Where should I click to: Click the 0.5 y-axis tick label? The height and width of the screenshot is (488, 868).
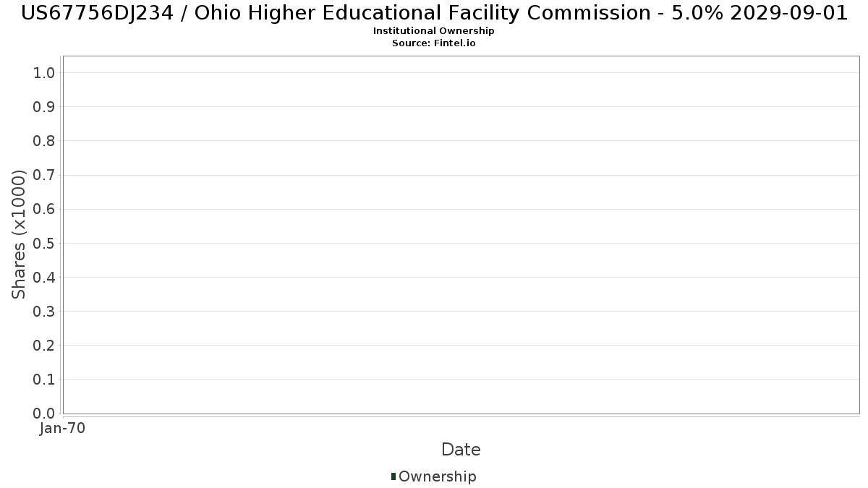tap(44, 243)
